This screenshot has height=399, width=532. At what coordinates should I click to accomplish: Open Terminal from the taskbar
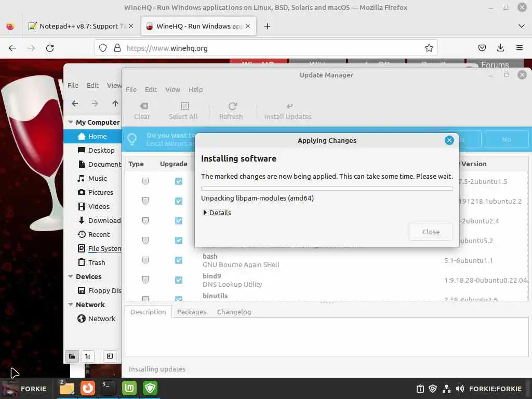tap(108, 388)
